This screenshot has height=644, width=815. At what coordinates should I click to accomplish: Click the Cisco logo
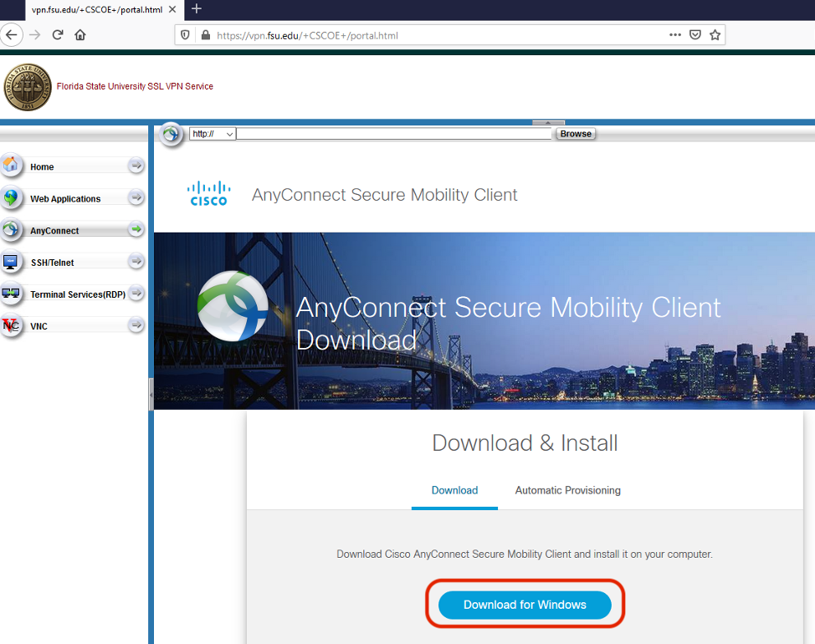pyautogui.click(x=208, y=193)
